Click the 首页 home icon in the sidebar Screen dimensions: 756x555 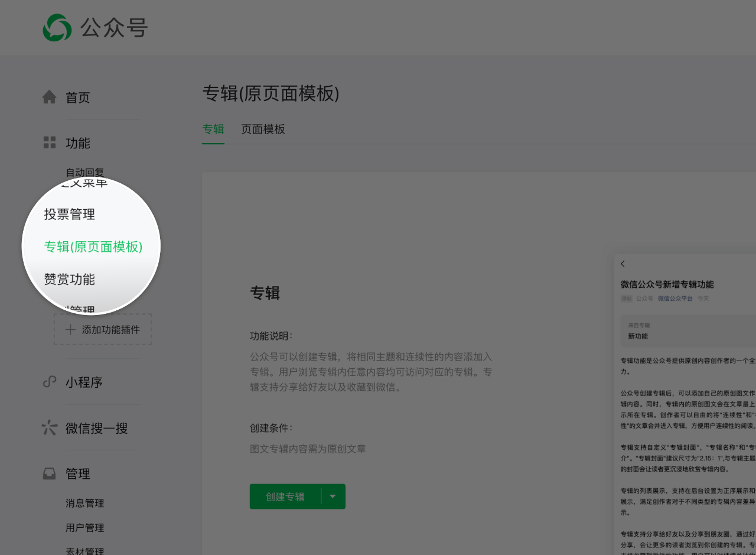[x=50, y=97]
